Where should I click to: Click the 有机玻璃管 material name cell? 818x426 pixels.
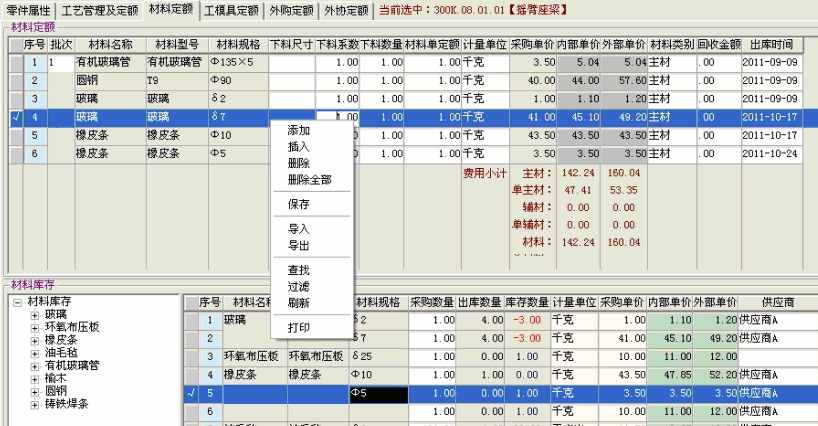tap(110, 63)
